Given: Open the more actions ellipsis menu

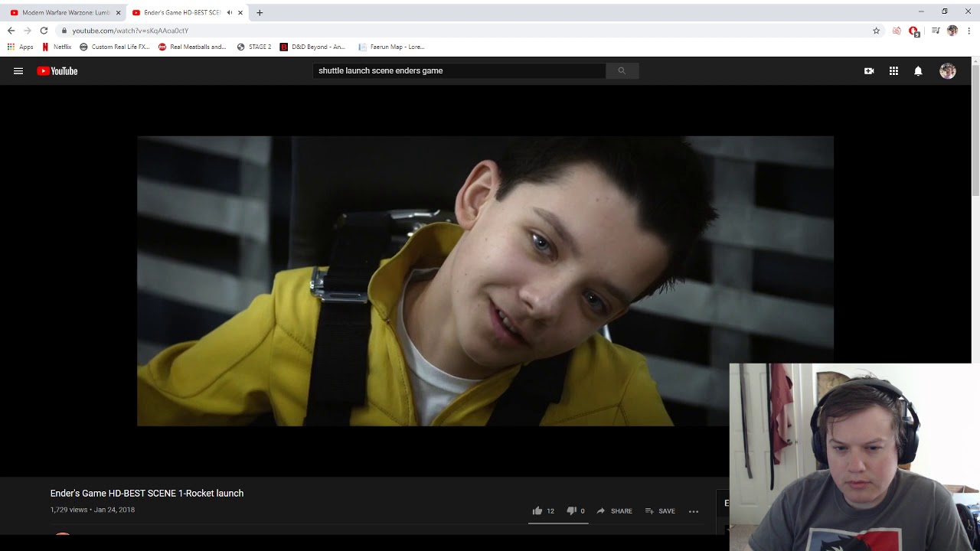Looking at the screenshot, I should [694, 511].
